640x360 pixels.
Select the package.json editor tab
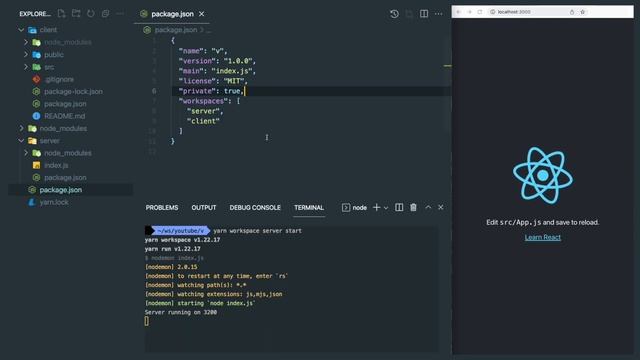pyautogui.click(x=172, y=14)
